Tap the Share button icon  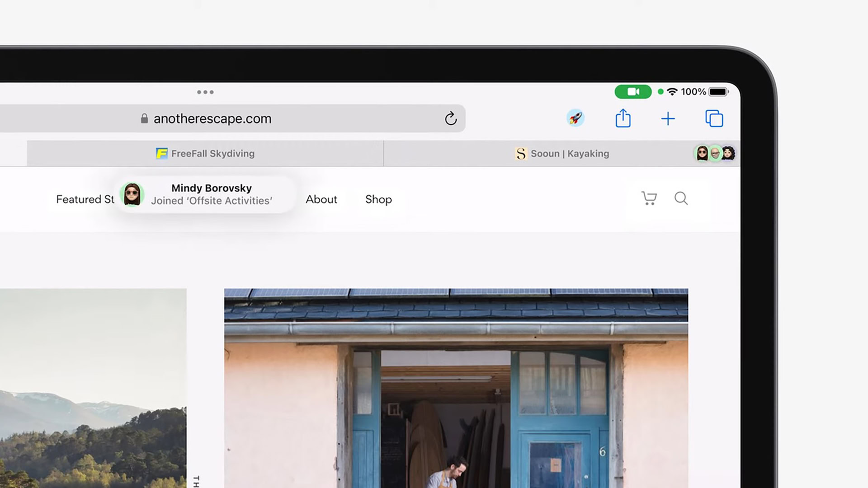coord(623,118)
